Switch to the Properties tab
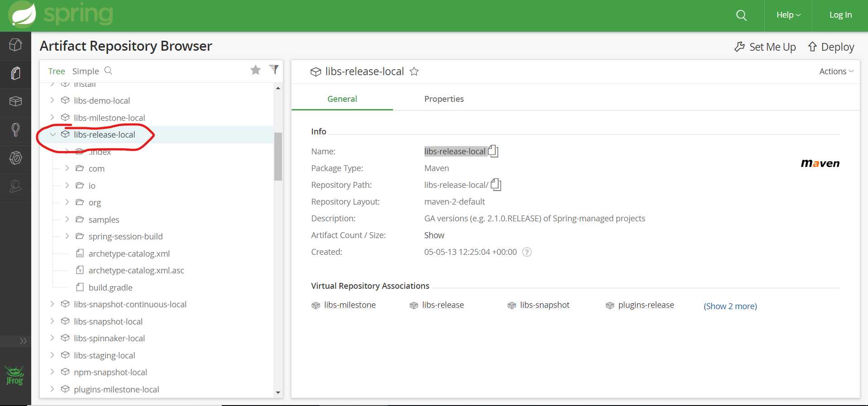This screenshot has width=868, height=406. coord(444,99)
